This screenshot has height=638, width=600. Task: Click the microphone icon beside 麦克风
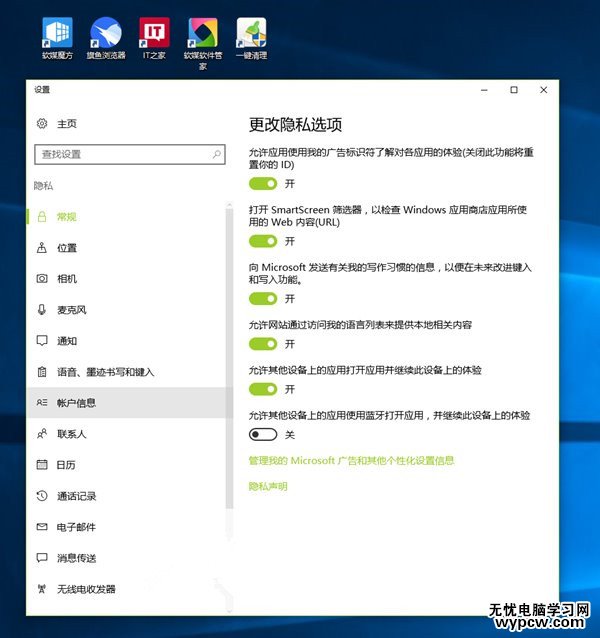tap(42, 310)
